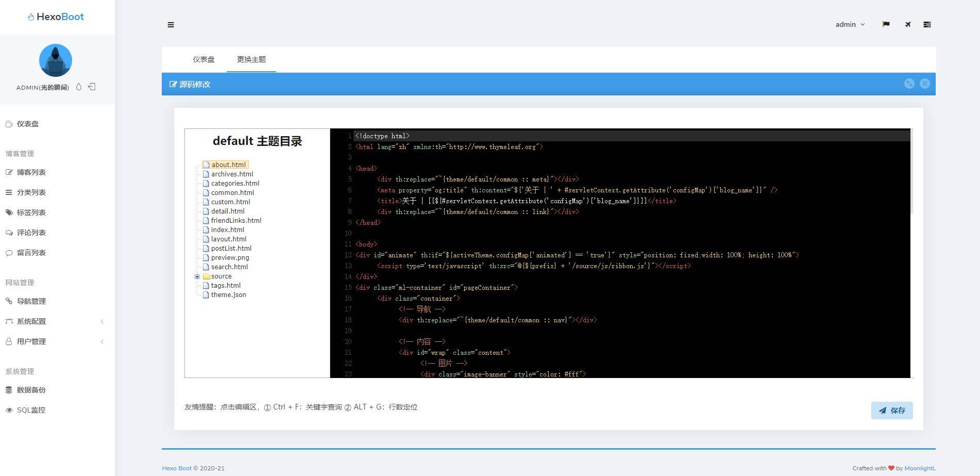
Task: Click the airplane icon in header
Action: pyautogui.click(x=907, y=24)
